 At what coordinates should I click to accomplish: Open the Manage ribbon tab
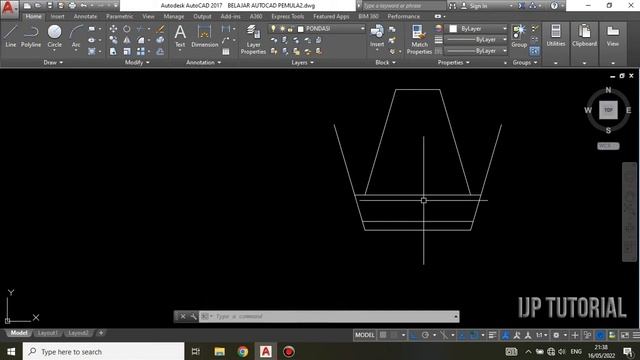pyautogui.click(x=173, y=16)
